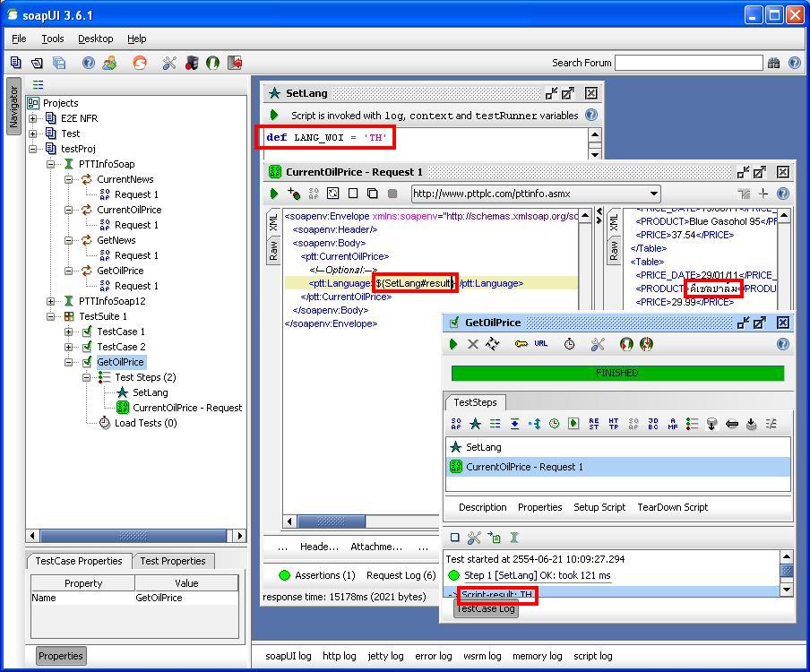Switch to the Test Properties tab
This screenshot has height=672, width=810.
pyautogui.click(x=173, y=561)
